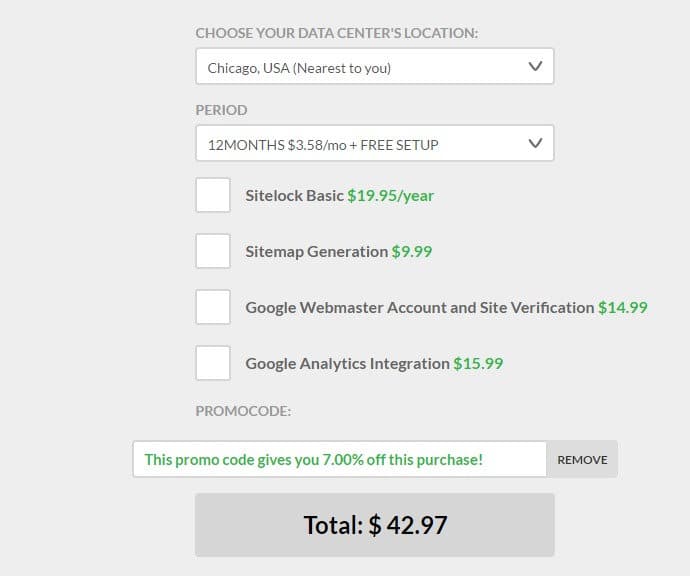This screenshot has width=690, height=576.
Task: Click the chevron arrow on the data center dropdown
Action: [535, 66]
